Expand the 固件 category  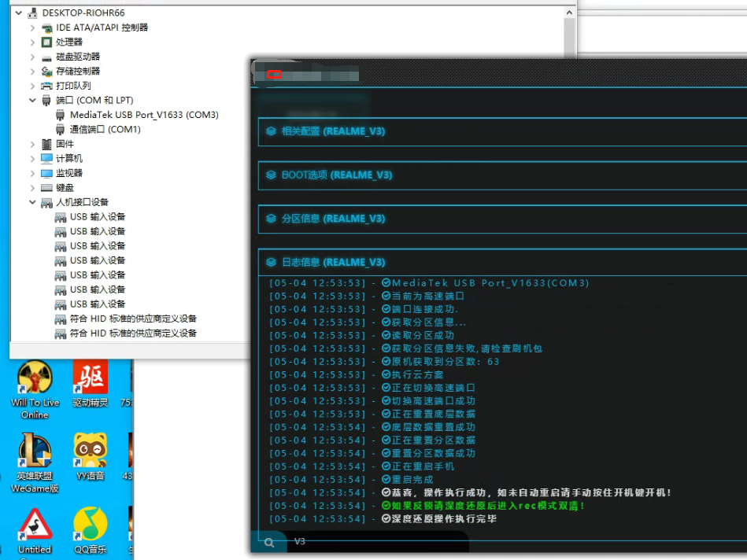click(32, 144)
